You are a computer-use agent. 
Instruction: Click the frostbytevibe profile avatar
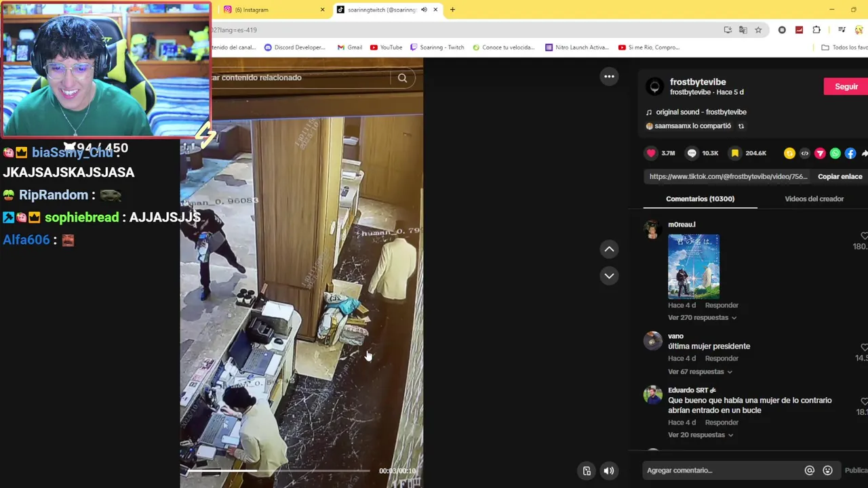(654, 87)
